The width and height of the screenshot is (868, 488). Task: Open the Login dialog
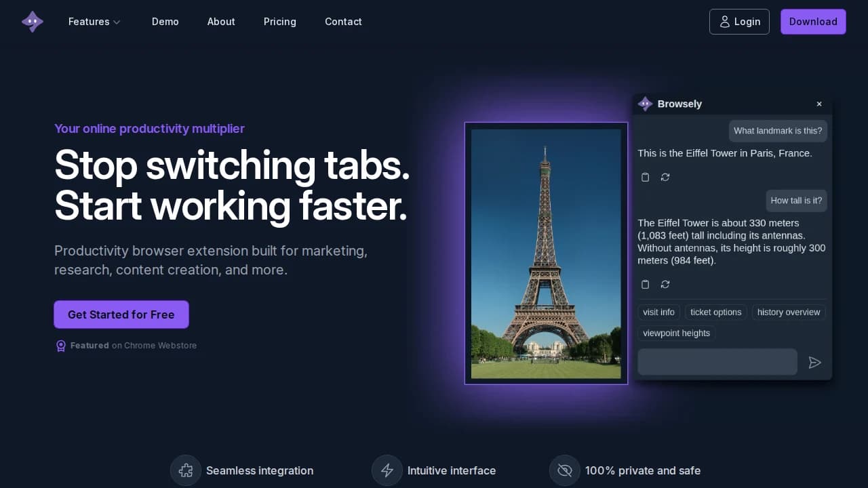739,21
